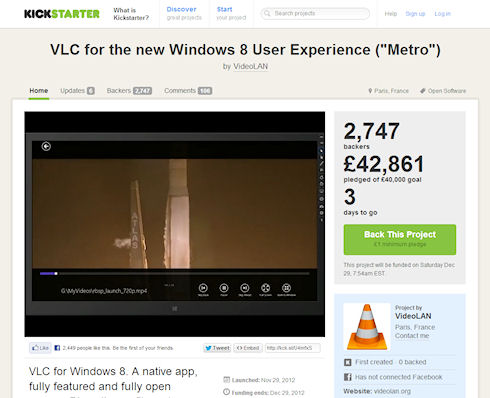Click the Help link

[x=391, y=14]
